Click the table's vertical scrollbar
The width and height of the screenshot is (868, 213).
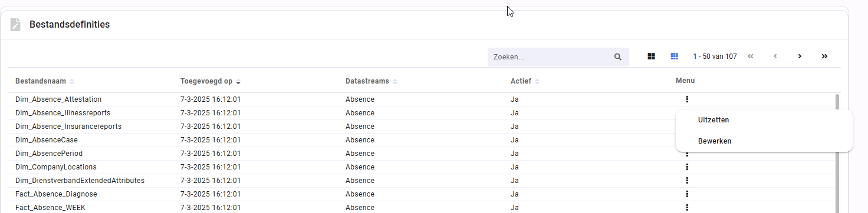[x=837, y=153]
